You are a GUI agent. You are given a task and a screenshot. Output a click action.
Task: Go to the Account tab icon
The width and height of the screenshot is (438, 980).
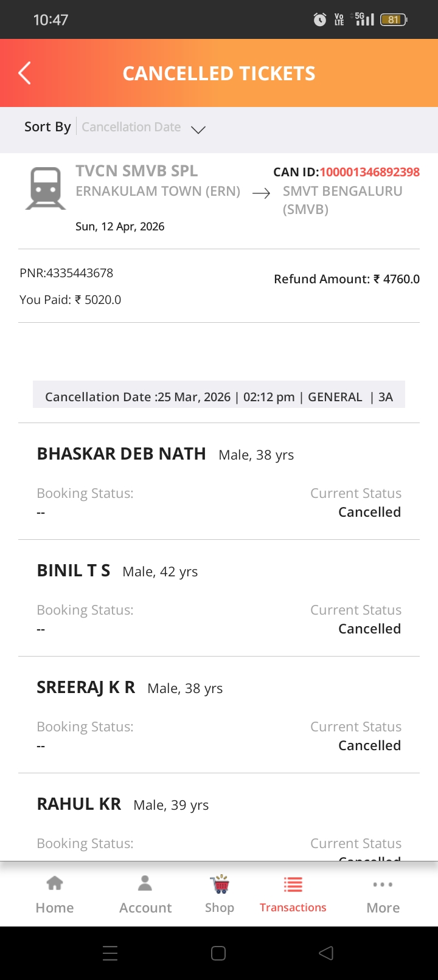pos(145,883)
